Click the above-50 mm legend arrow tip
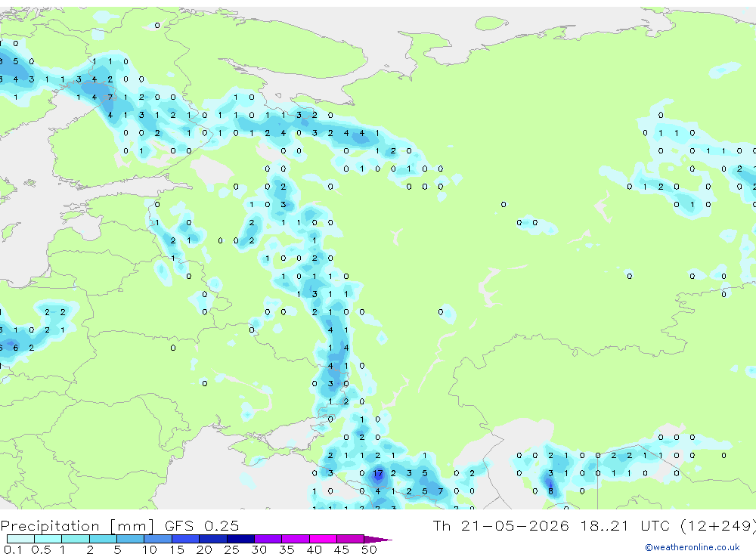This screenshot has width=756, height=554. pyautogui.click(x=379, y=539)
